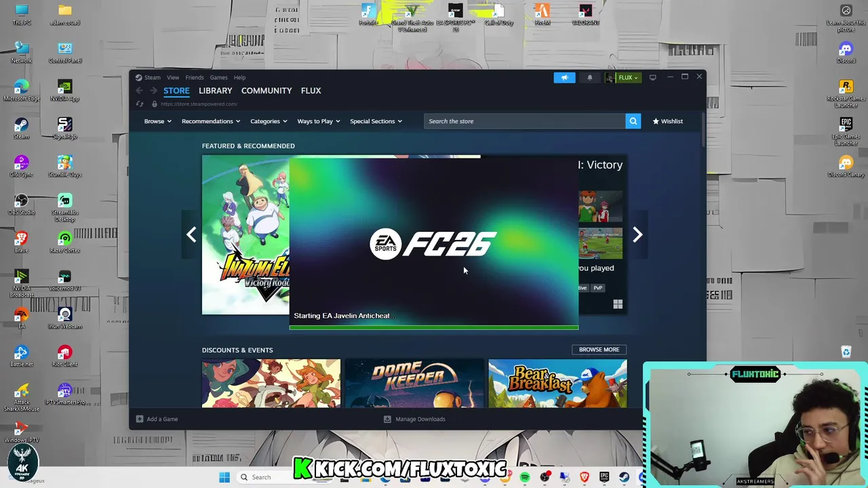Select Discord Canary desktop shortcut

click(846, 167)
